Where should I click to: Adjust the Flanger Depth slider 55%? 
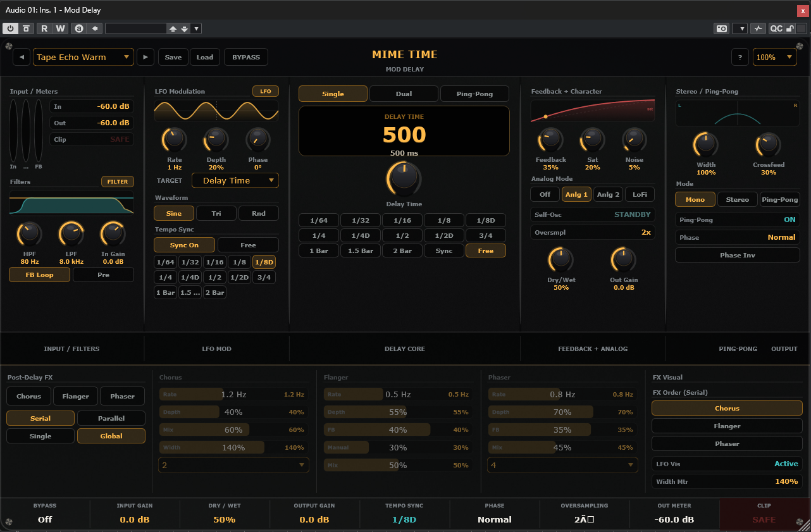pos(398,412)
